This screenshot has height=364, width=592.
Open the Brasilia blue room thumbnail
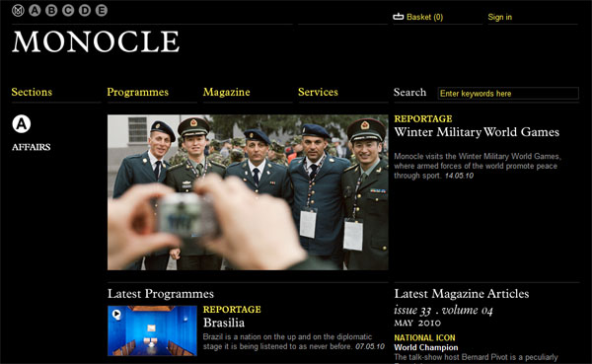click(x=152, y=330)
